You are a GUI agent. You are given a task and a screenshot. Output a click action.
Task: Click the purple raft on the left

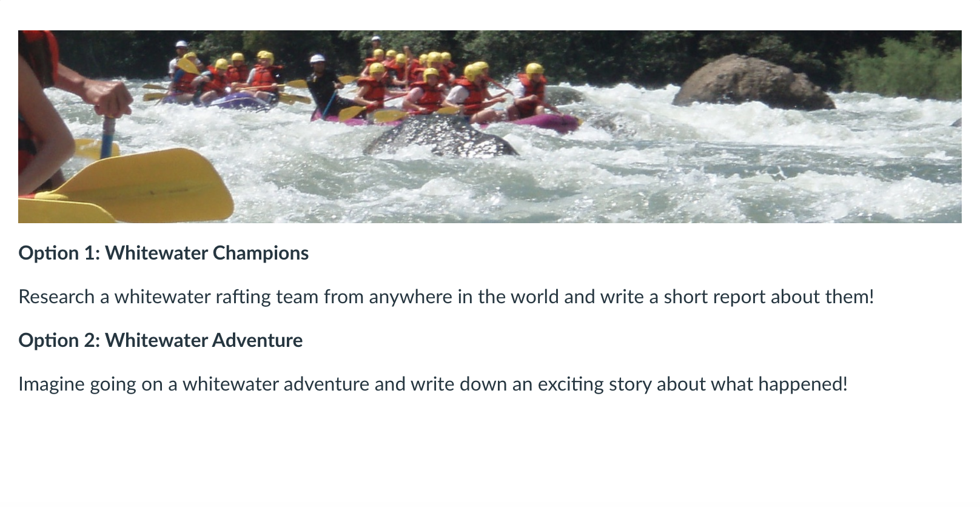tap(240, 101)
